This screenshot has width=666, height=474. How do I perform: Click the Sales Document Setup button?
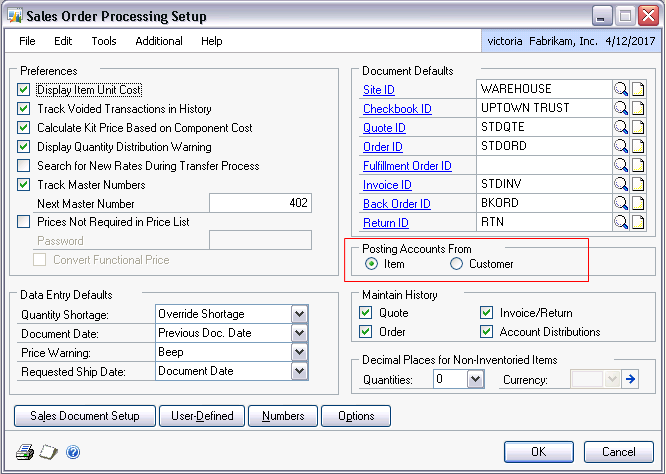coord(85,415)
